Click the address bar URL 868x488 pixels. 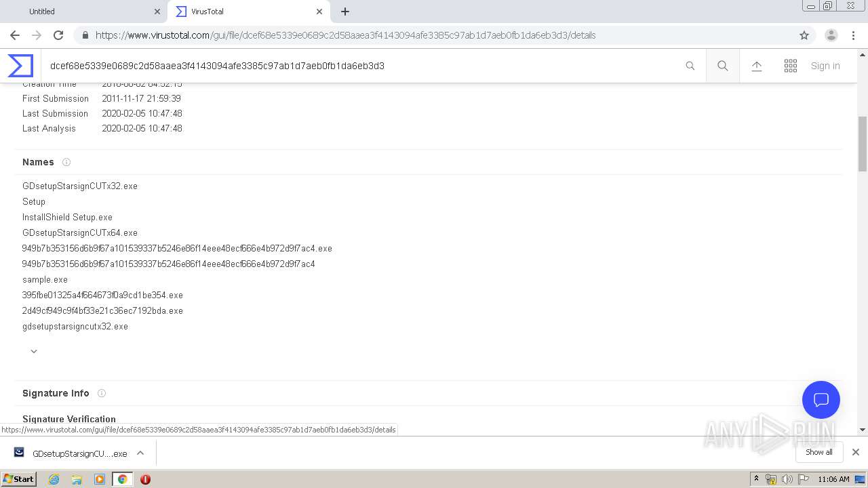pyautogui.click(x=345, y=35)
